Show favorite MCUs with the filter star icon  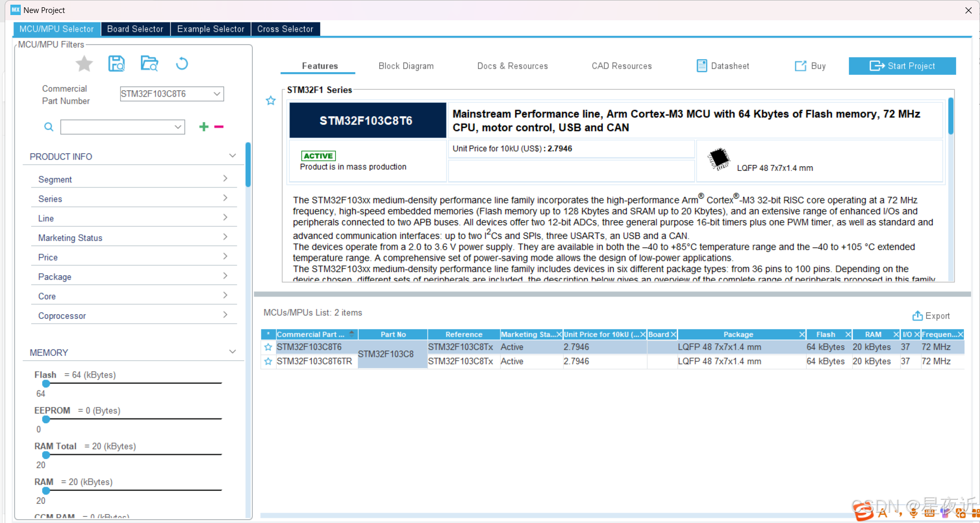tap(84, 64)
